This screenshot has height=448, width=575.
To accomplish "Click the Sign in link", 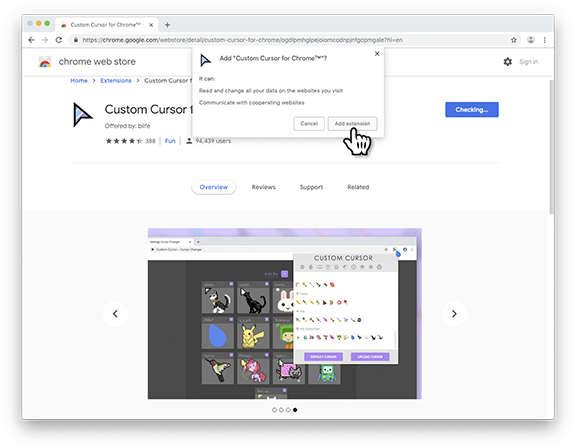I will tap(528, 62).
